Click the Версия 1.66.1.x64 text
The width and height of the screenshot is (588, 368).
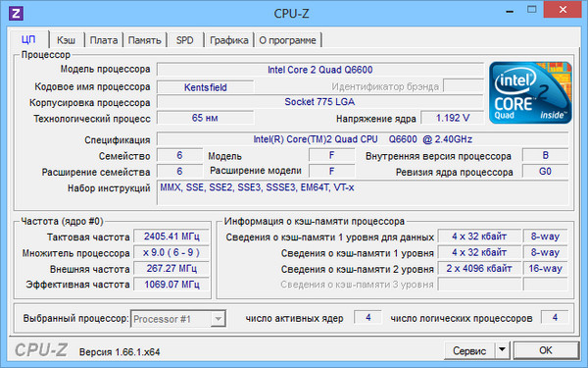tap(120, 352)
